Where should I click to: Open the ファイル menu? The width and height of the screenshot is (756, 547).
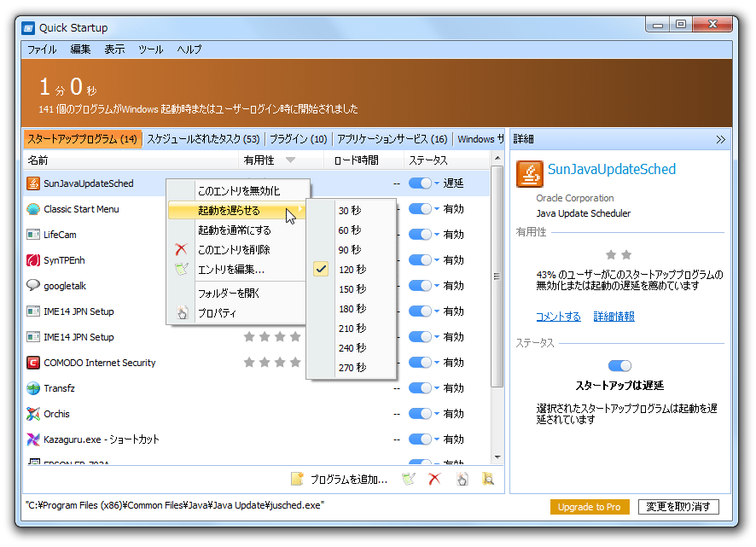[42, 49]
